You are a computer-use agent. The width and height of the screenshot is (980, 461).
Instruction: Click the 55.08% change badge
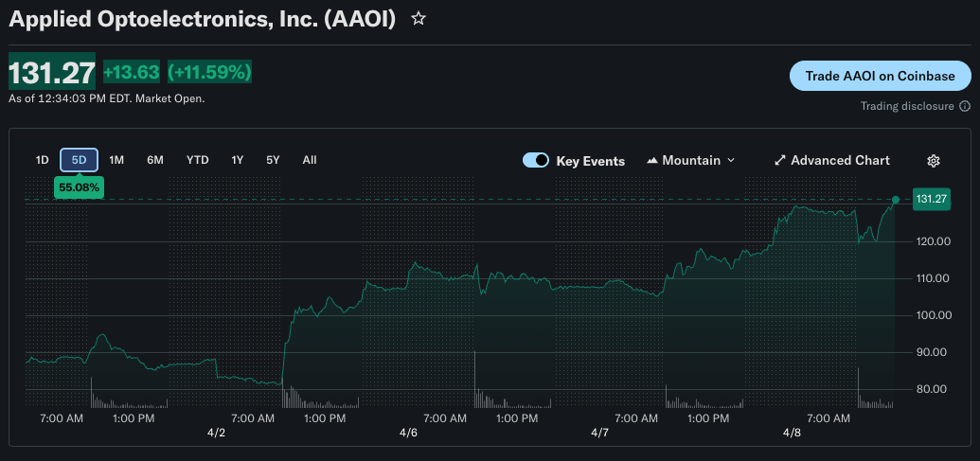click(x=79, y=186)
